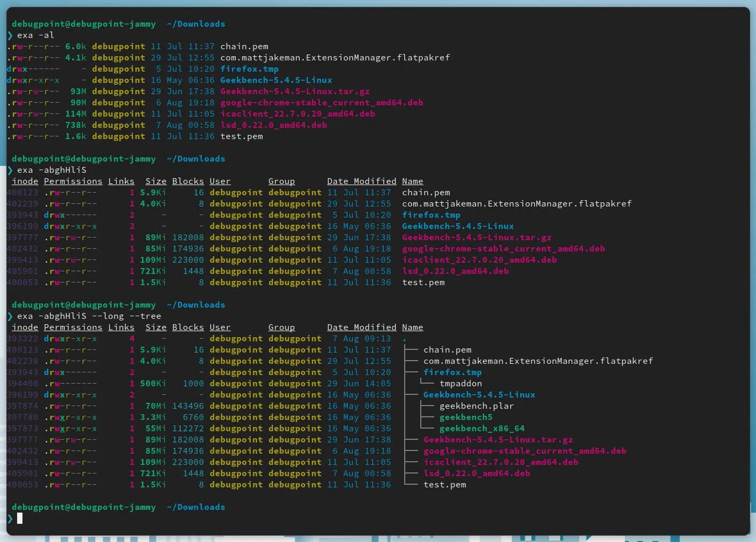Select test.pem in the tree listing

pos(444,484)
